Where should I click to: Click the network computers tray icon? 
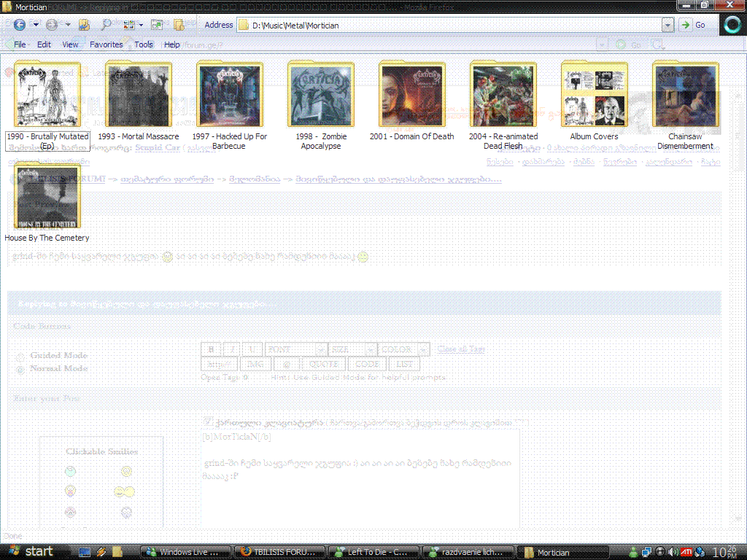click(x=646, y=552)
